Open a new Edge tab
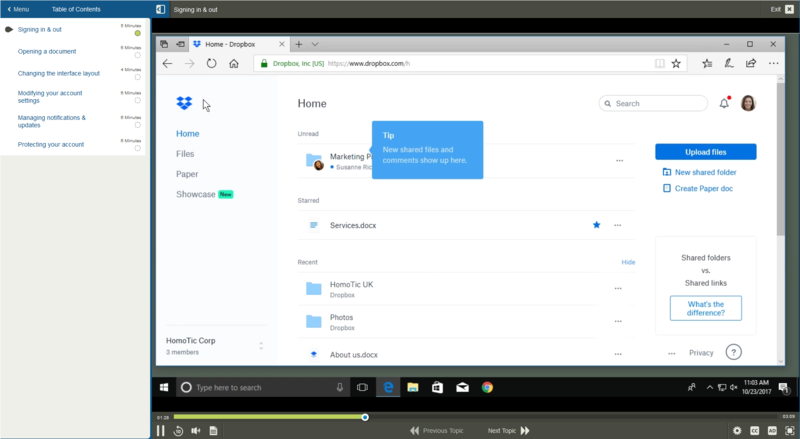The width and height of the screenshot is (800, 439). [299, 44]
